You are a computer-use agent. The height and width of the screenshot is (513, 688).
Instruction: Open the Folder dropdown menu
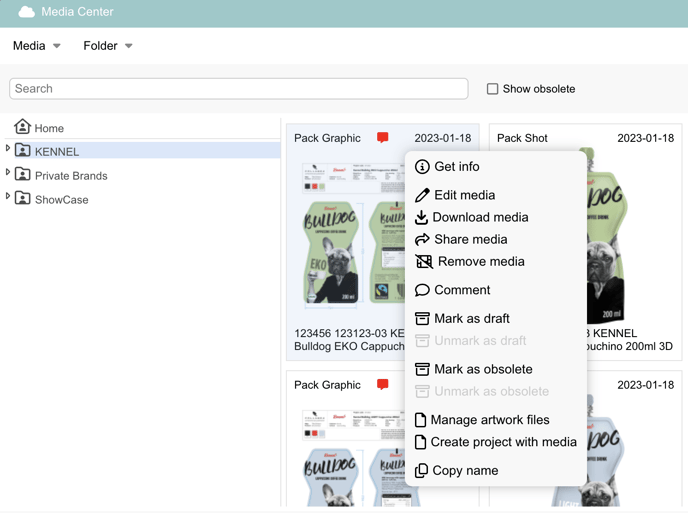(108, 46)
